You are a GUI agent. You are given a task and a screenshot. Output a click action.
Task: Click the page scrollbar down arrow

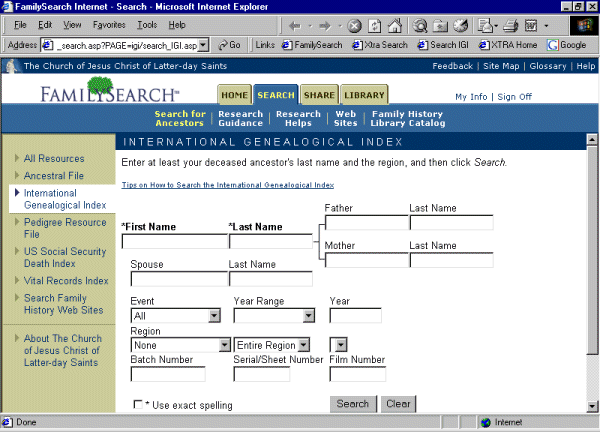(x=592, y=406)
